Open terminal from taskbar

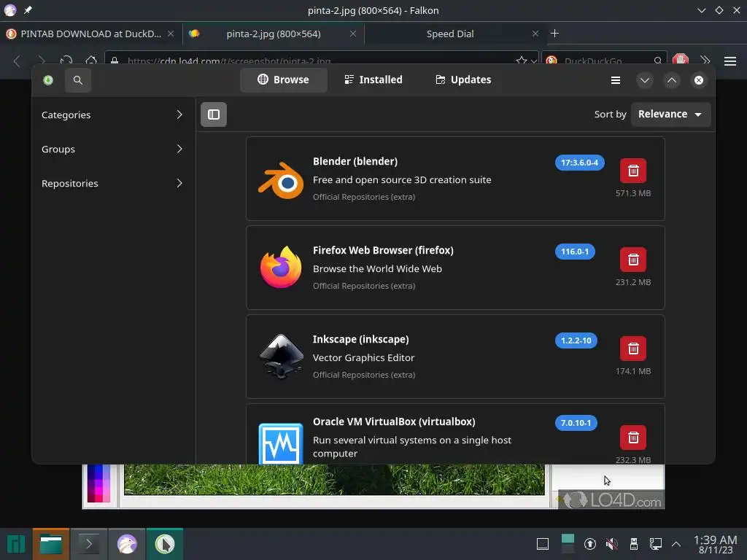tap(88, 544)
